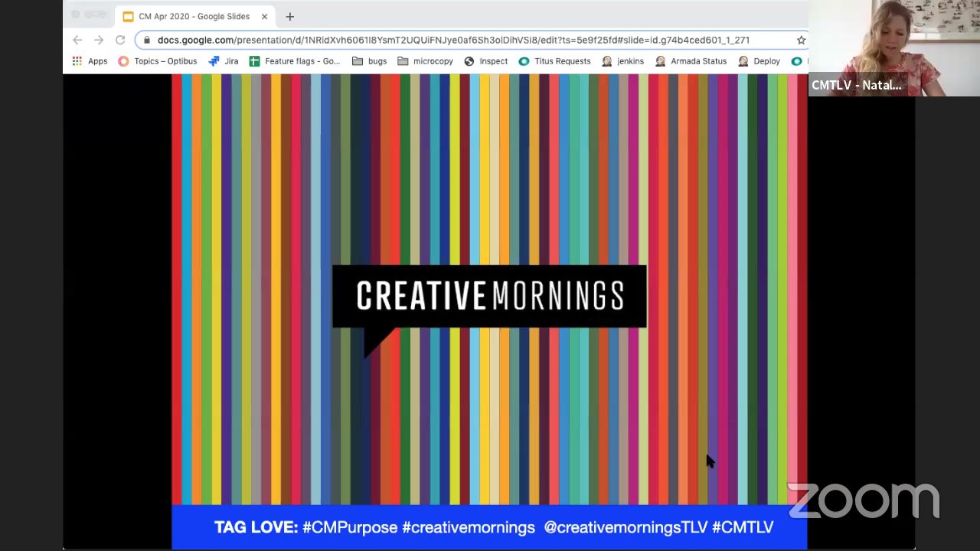The image size is (980, 551).
Task: Reload the page with refresh icon
Action: 120,40
